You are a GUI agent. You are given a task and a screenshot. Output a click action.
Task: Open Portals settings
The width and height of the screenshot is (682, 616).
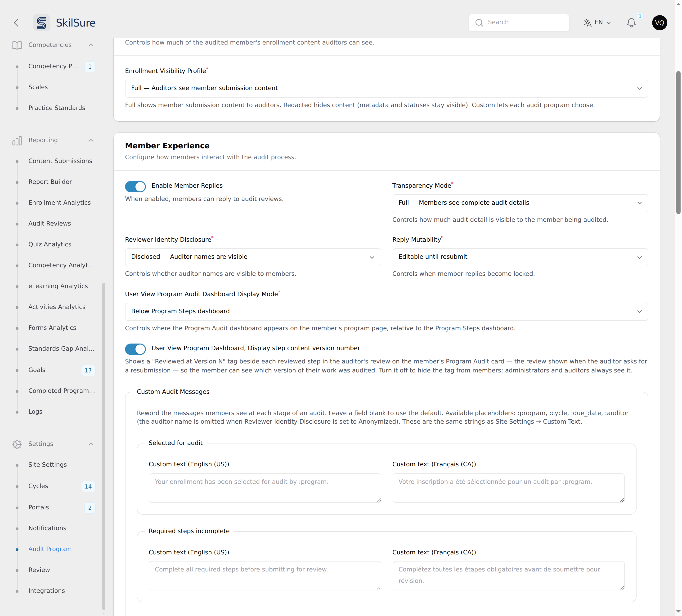point(39,507)
